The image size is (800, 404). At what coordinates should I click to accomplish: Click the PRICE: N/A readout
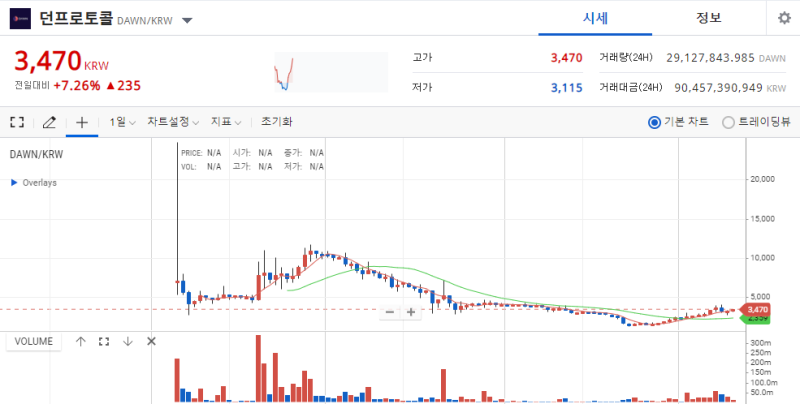point(201,153)
